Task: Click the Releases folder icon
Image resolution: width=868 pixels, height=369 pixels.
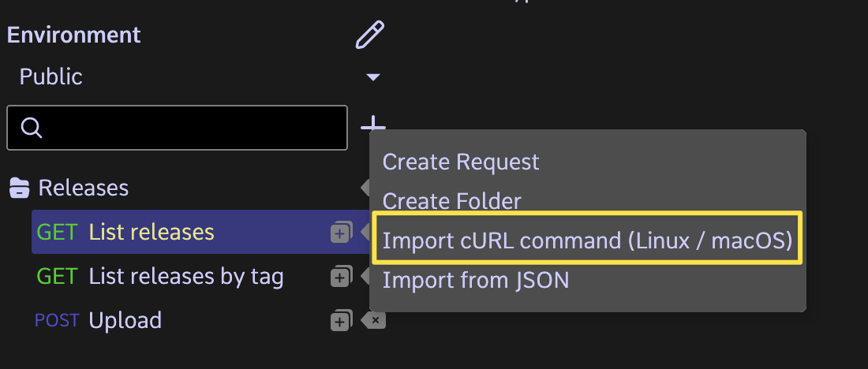Action: click(x=19, y=188)
